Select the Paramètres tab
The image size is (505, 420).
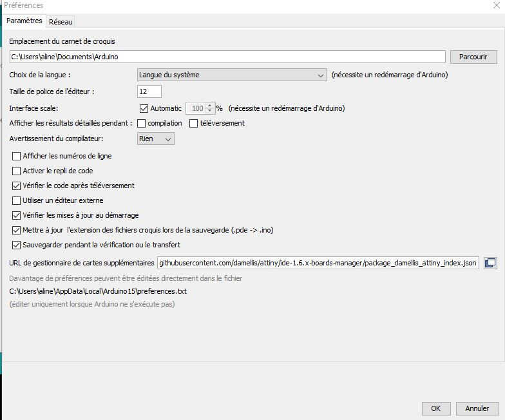[24, 21]
